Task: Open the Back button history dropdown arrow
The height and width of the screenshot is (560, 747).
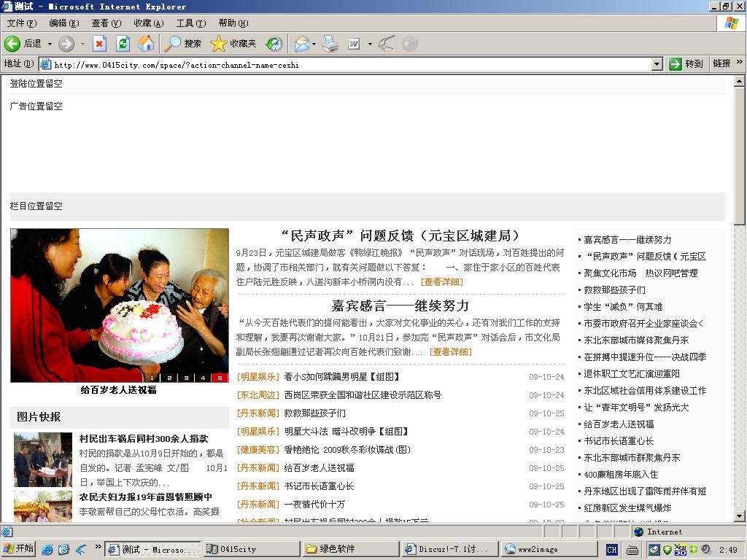Action: 50,44
